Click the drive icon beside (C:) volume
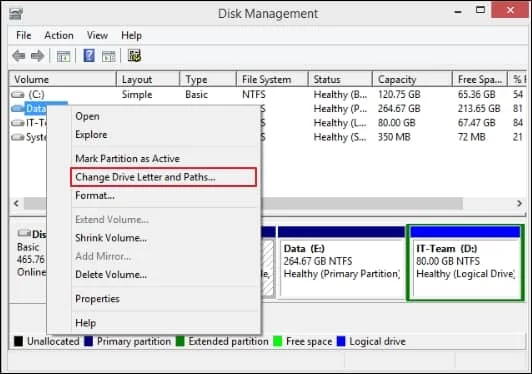532x374 pixels. (x=18, y=94)
